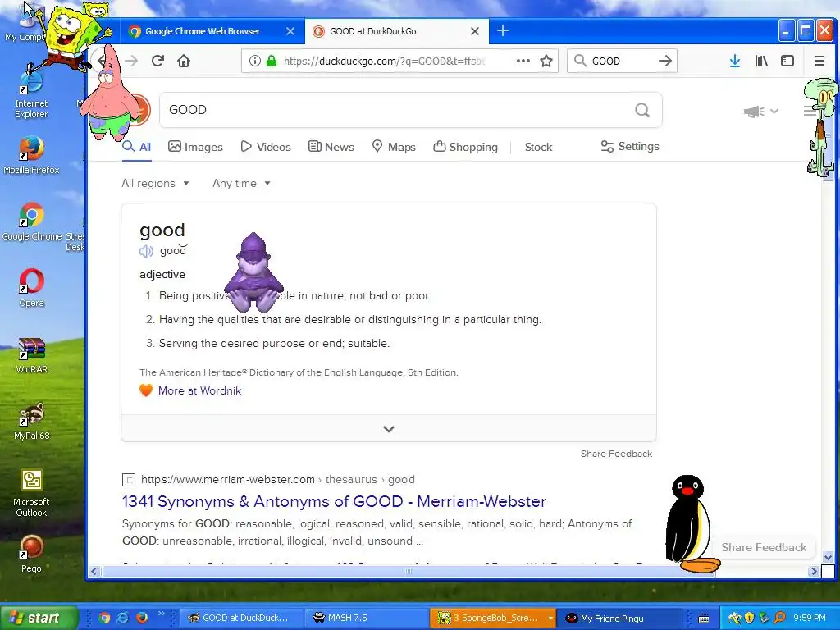Open a new tab with plus button
Screen dimensions: 840x630
tap(503, 30)
